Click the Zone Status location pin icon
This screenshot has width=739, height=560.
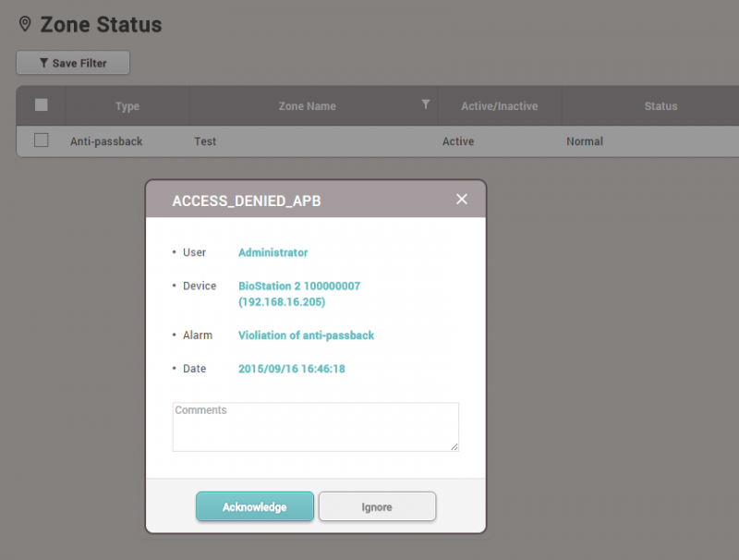tap(25, 24)
